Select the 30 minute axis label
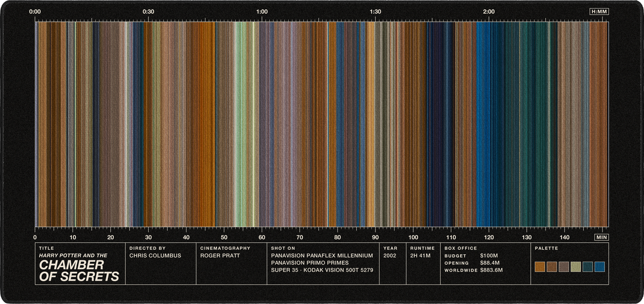The height and width of the screenshot is (304, 644). coord(149,237)
